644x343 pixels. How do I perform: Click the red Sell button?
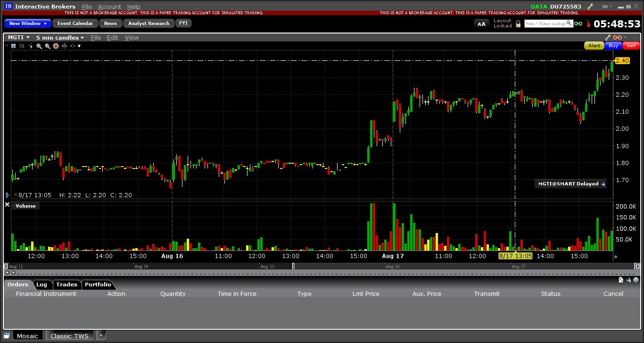(631, 46)
